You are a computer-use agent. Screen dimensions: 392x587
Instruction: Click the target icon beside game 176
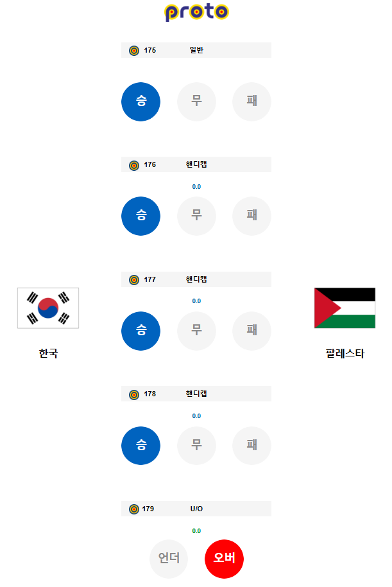[x=134, y=165]
